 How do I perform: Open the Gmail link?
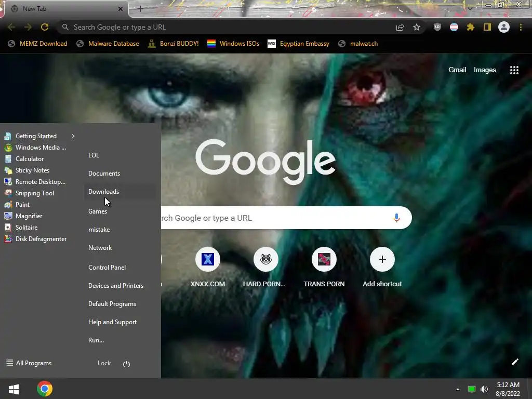(457, 70)
